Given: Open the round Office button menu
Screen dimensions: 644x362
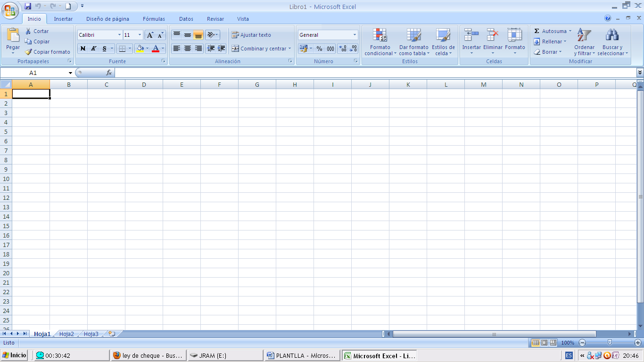Looking at the screenshot, I should point(10,10).
